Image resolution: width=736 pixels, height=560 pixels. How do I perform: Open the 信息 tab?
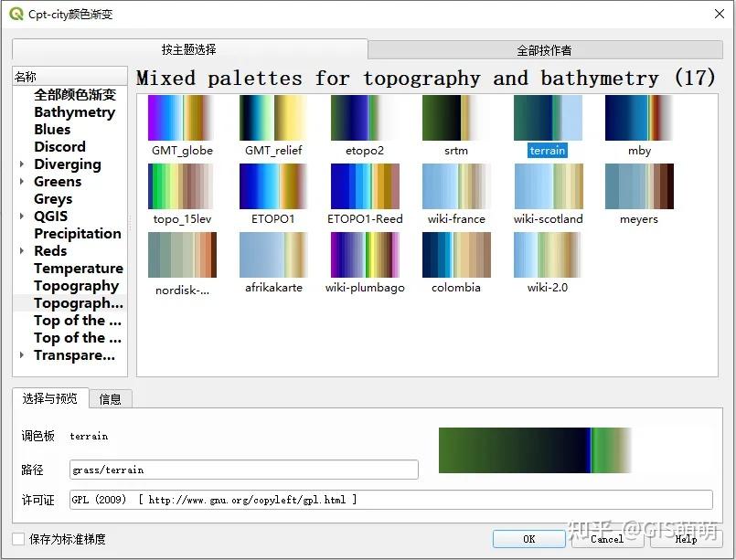click(111, 399)
